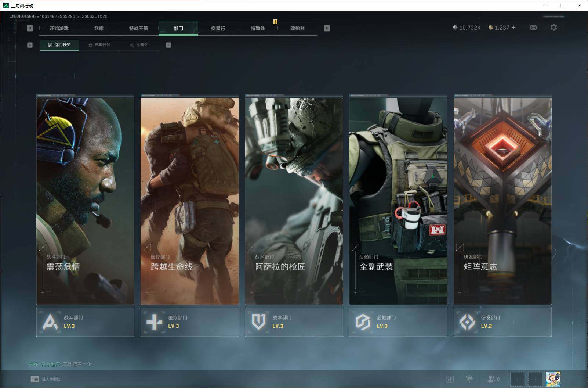Open the friends list icon
The image size is (588, 388).
click(x=493, y=379)
